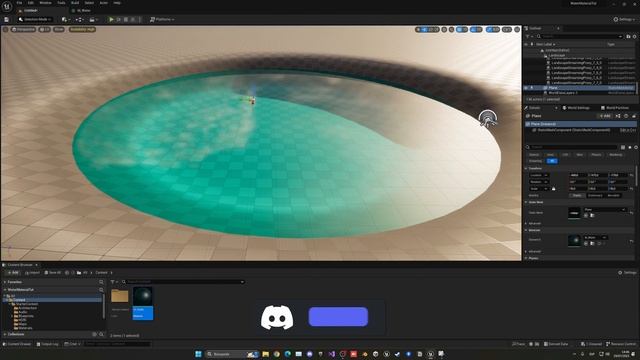Use selected asset icon for Material Element 0
Viewport: 640px width, 360px height.
586,243
